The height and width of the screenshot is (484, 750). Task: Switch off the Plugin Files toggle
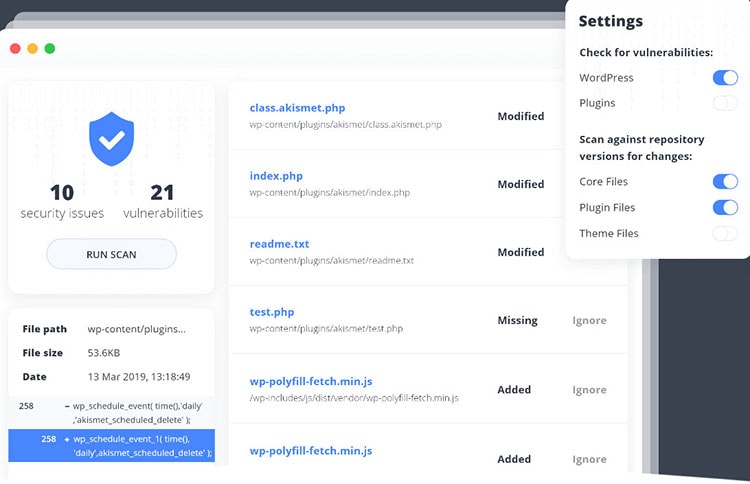click(724, 208)
